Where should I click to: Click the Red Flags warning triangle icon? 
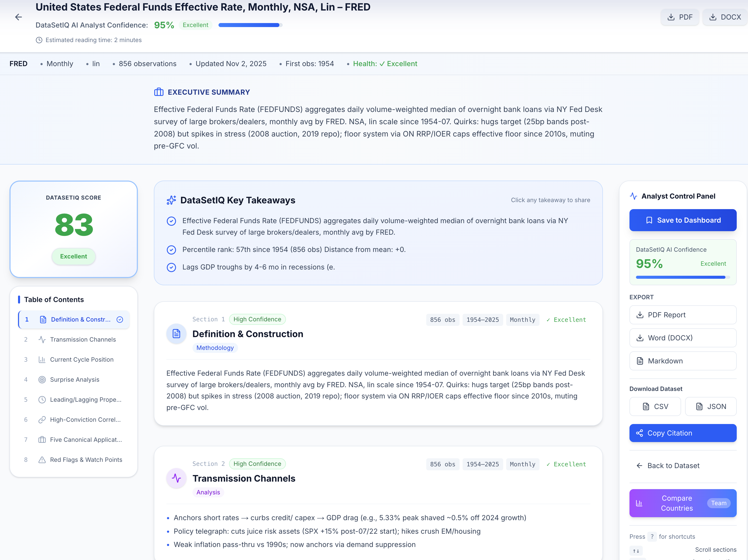[x=42, y=460]
